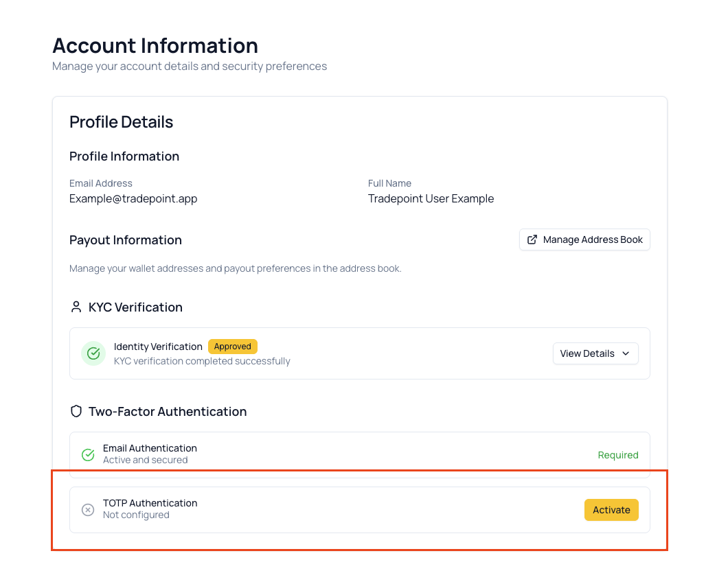Click the gray X icon beside TOTP Authentication
The width and height of the screenshot is (728, 584).
point(87,509)
